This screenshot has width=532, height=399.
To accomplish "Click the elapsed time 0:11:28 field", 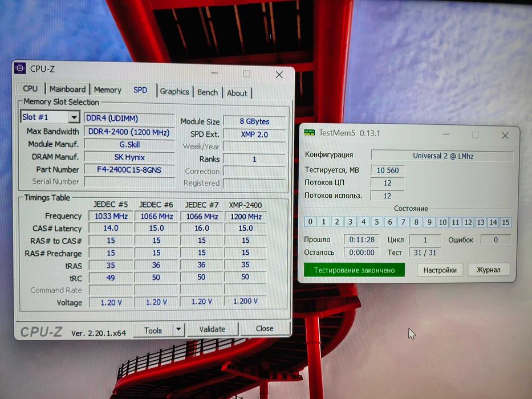I will tap(362, 239).
